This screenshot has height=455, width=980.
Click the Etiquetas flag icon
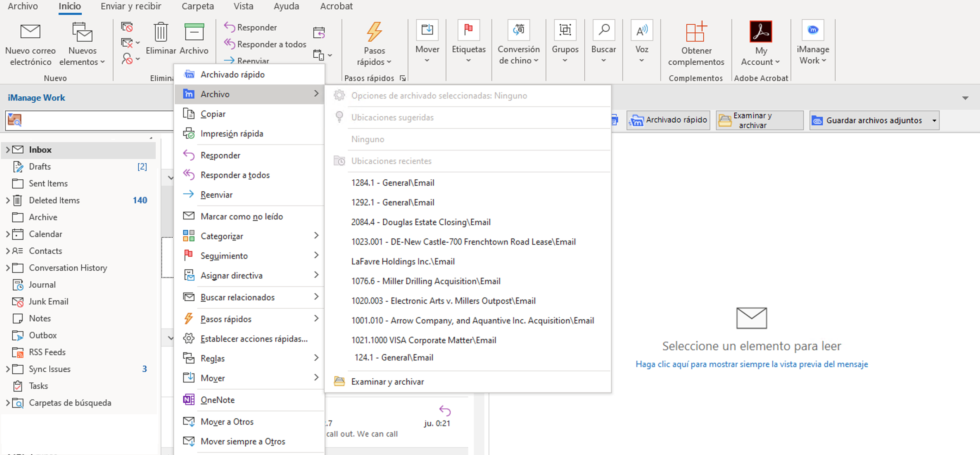468,30
